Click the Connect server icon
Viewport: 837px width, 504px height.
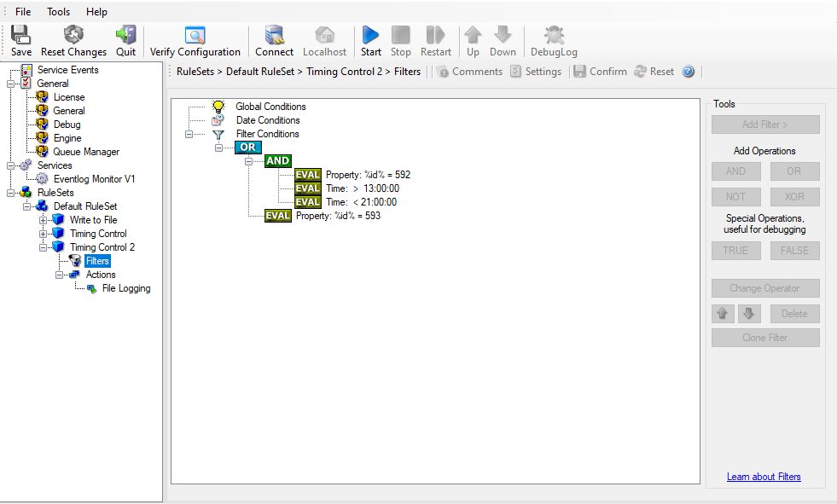click(274, 35)
